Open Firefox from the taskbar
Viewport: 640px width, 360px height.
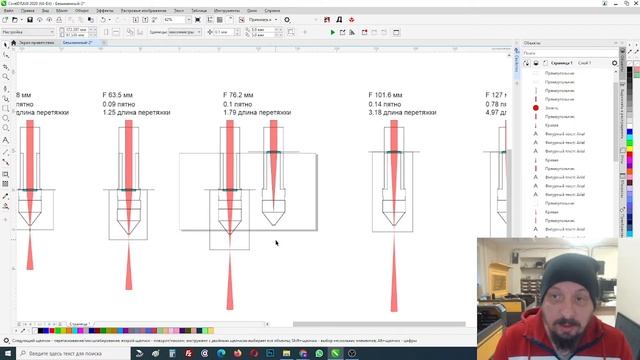point(237,353)
